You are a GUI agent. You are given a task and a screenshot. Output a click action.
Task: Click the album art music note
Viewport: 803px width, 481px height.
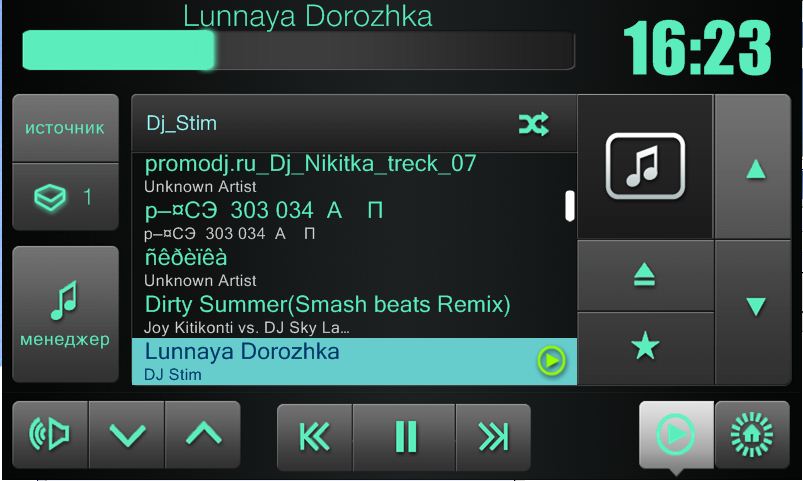coord(645,166)
